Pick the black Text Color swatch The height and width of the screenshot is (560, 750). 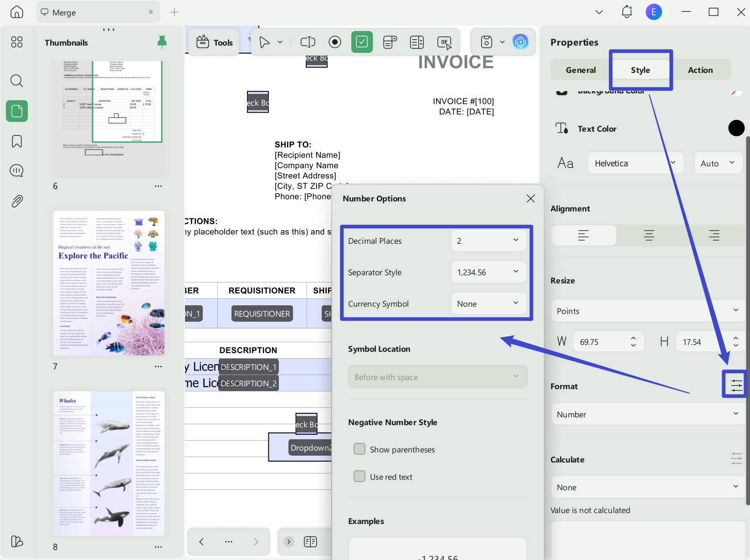[x=736, y=128]
